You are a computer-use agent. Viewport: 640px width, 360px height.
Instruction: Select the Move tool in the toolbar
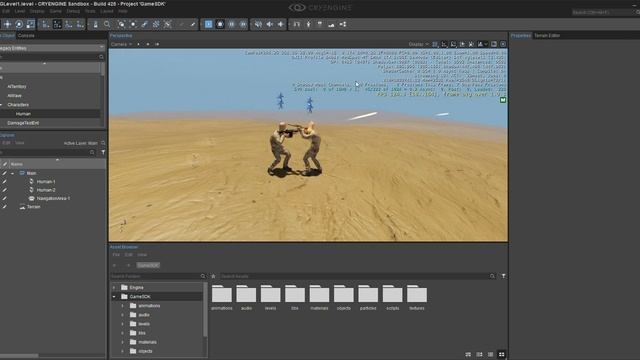pyautogui.click(x=7, y=24)
